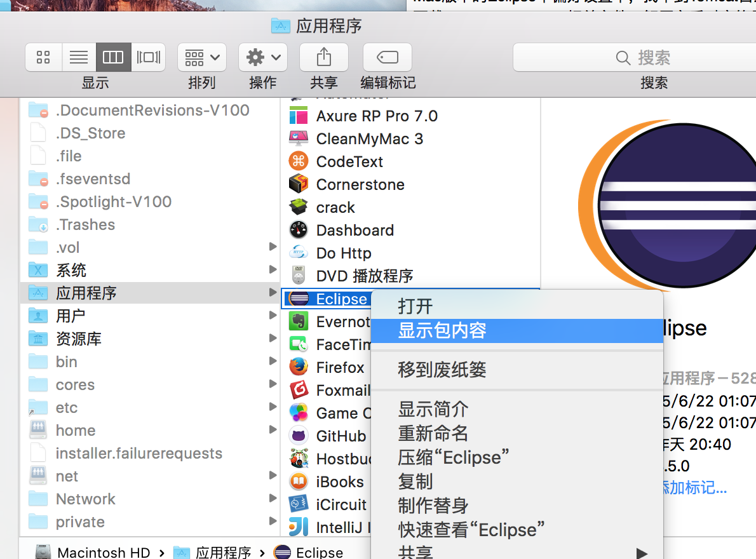Switch to list view mode
The image size is (756, 559).
[79, 57]
